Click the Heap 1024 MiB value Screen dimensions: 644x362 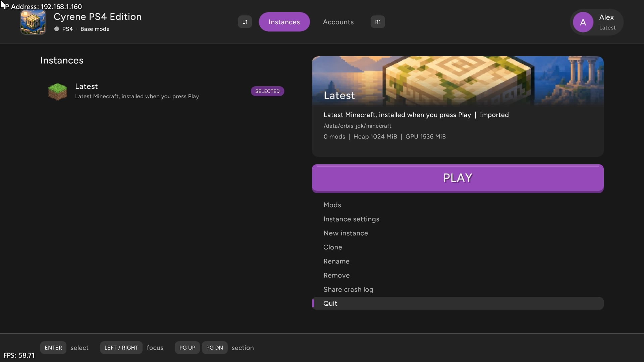tap(375, 136)
